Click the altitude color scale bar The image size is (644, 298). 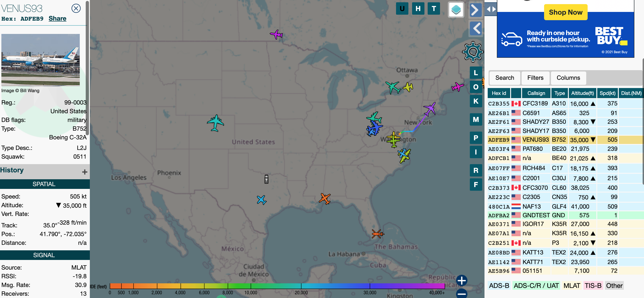277,286
